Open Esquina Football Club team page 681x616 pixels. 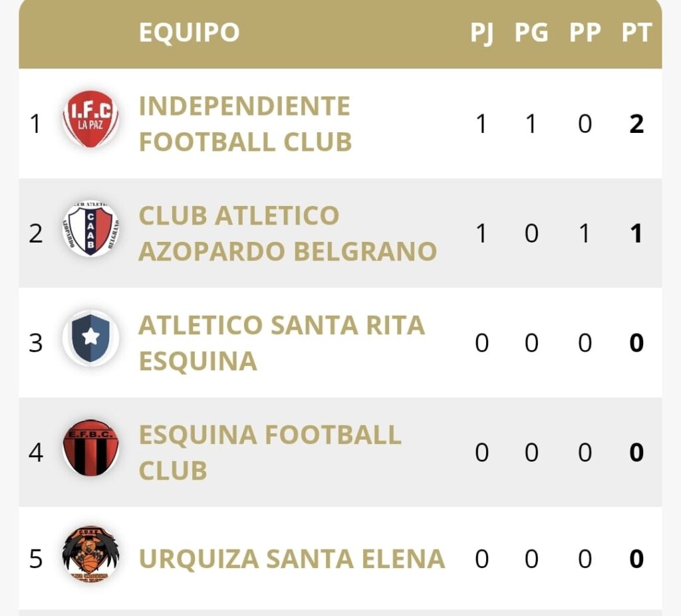[269, 453]
